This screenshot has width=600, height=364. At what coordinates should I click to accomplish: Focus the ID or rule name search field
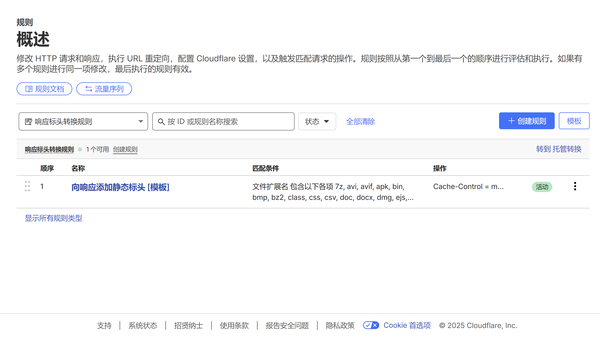228,121
